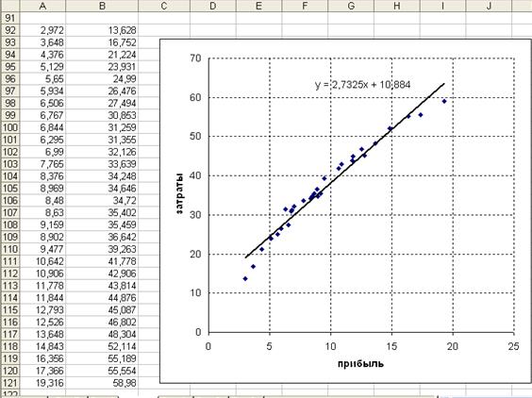Click cell with value 2,972
Screen dimensions: 532x398
(x=42, y=30)
